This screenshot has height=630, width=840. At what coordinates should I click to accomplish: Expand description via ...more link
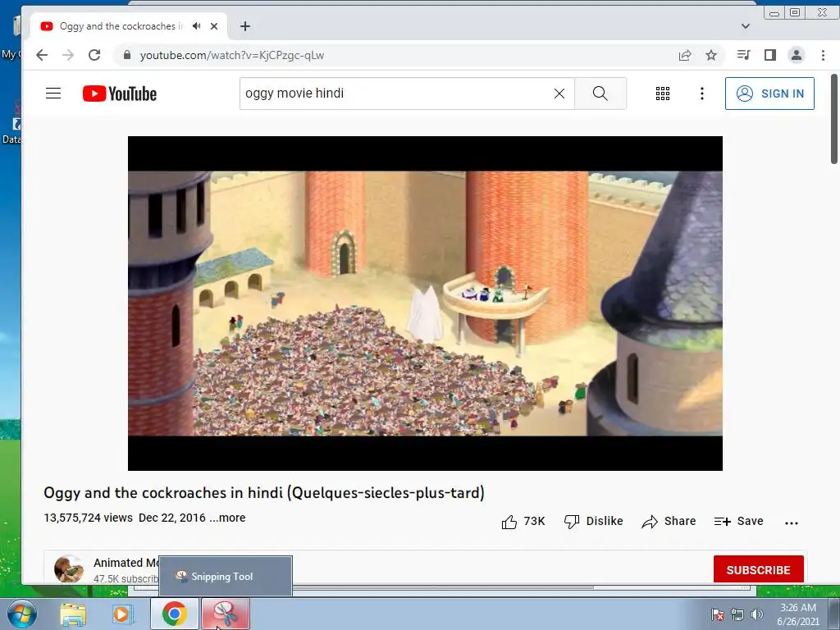[228, 518]
